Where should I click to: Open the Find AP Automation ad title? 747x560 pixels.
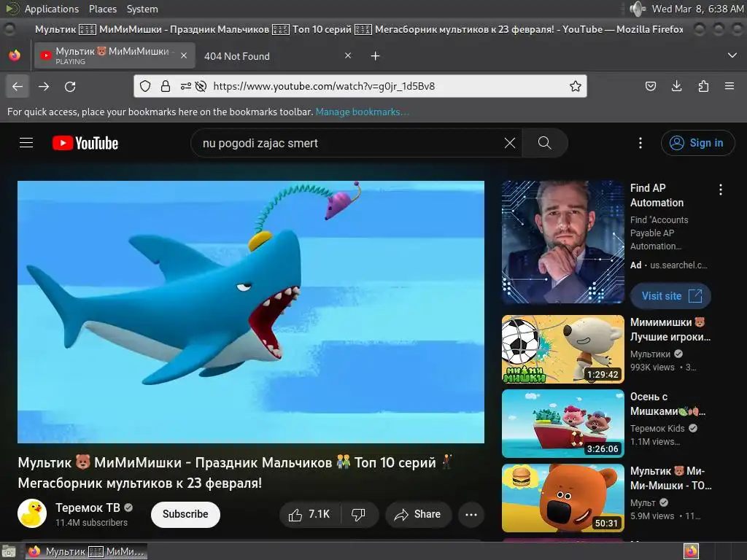[657, 195]
